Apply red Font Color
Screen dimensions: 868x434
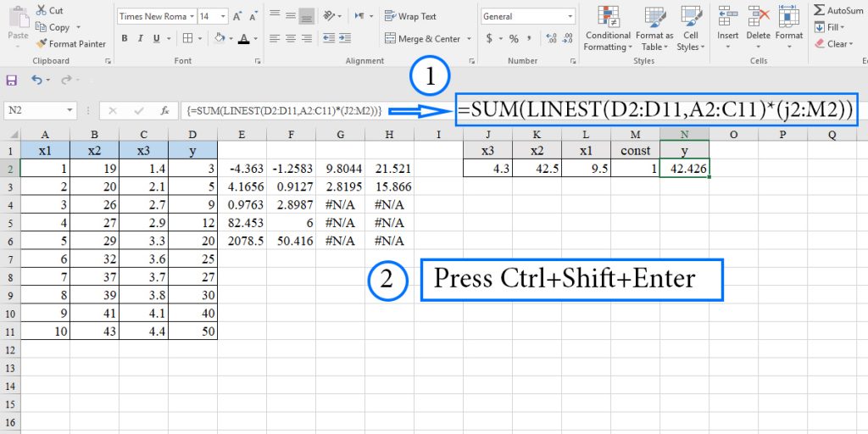click(x=243, y=38)
